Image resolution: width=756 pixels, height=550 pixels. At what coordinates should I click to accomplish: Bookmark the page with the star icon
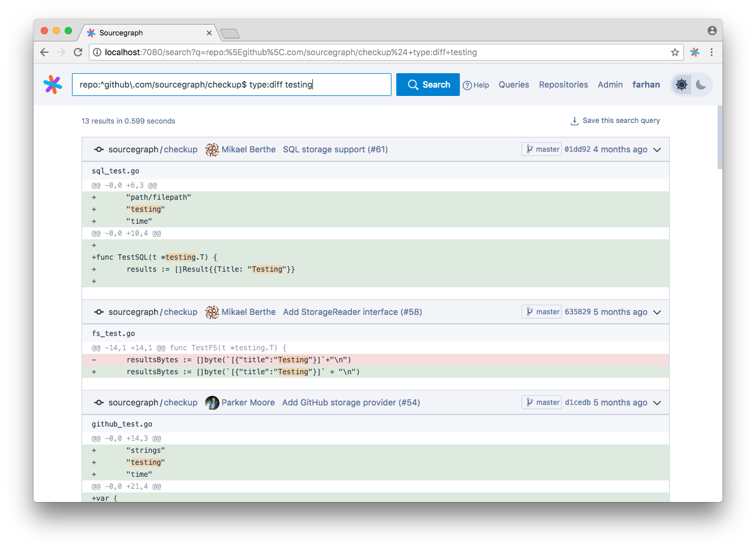pos(675,52)
